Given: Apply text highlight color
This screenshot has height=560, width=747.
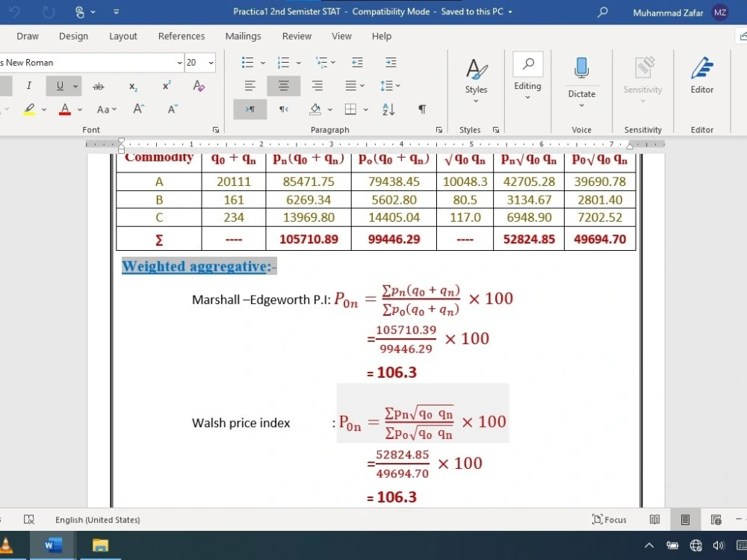Looking at the screenshot, I should pyautogui.click(x=29, y=109).
